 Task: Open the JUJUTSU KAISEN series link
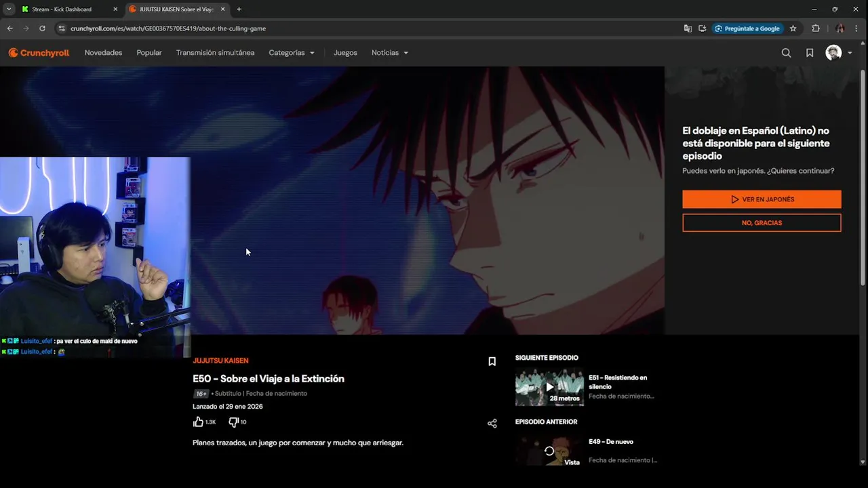tap(220, 361)
